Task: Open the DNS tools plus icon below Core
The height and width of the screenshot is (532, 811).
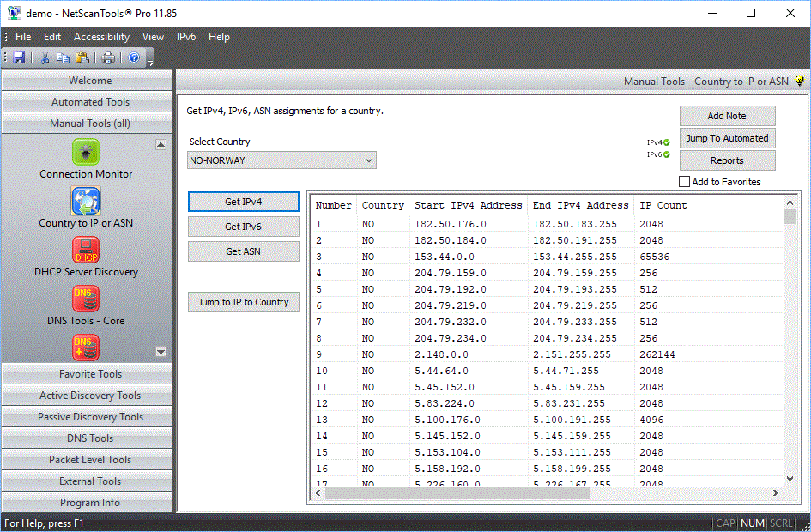Action: pyautogui.click(x=86, y=348)
